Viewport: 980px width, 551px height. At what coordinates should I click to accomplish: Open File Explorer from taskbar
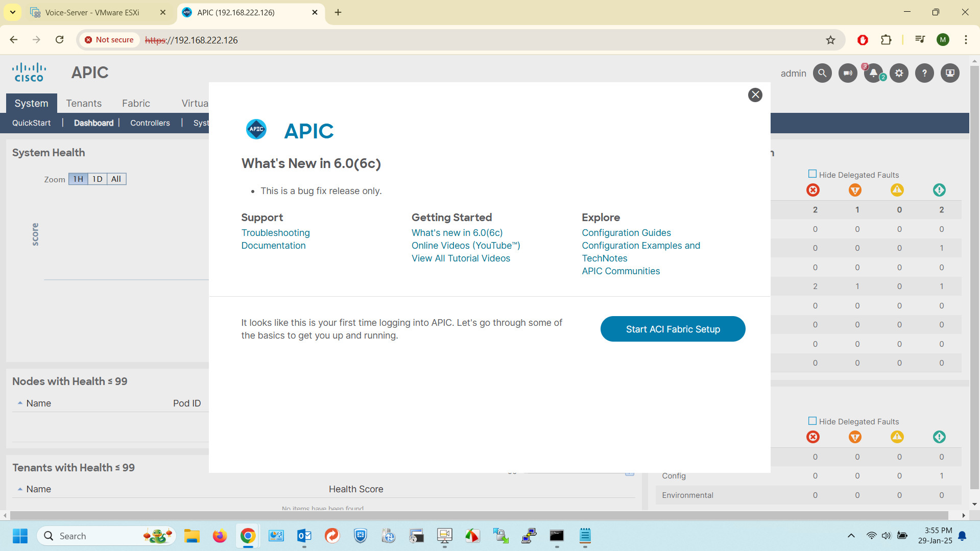(x=192, y=536)
